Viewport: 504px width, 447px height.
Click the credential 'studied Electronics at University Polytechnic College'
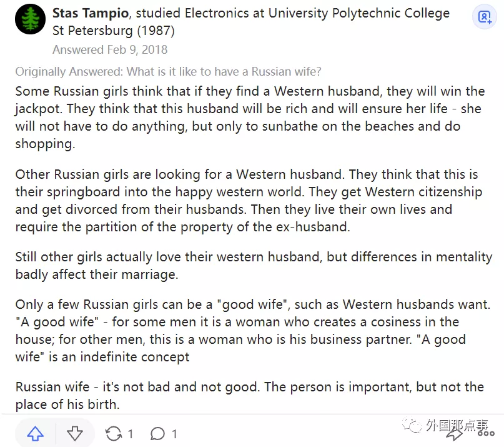294,13
